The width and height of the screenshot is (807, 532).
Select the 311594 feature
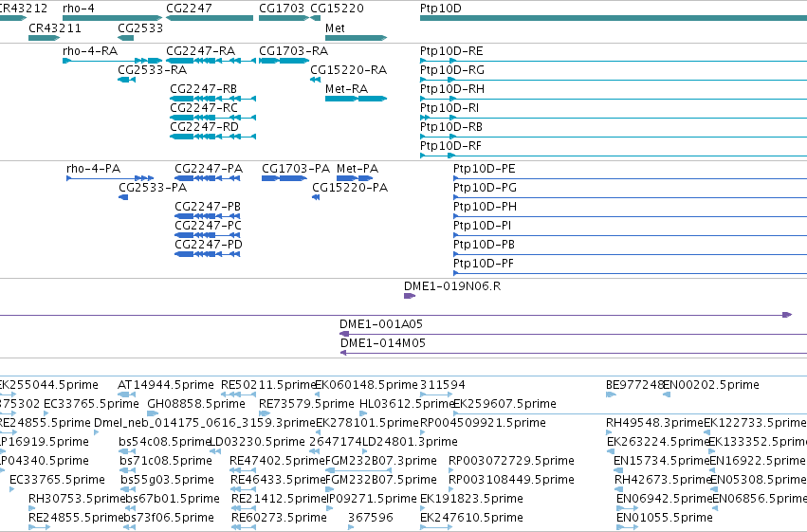click(436, 394)
